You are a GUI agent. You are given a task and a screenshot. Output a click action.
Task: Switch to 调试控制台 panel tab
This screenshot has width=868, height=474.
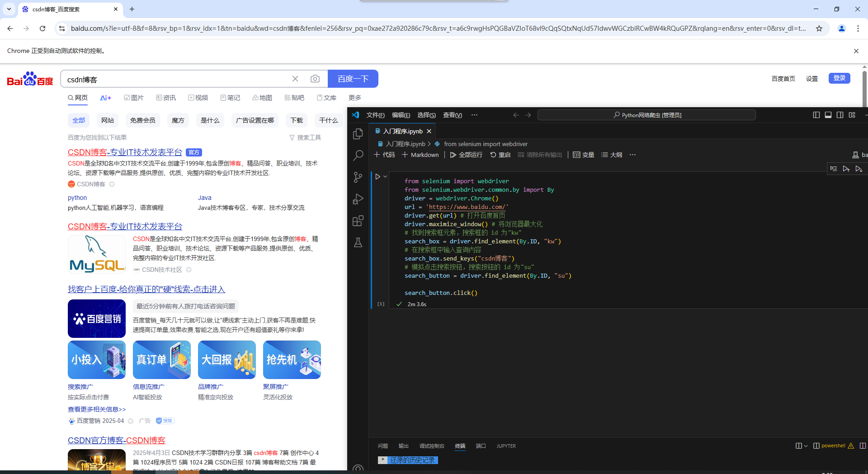point(432,446)
